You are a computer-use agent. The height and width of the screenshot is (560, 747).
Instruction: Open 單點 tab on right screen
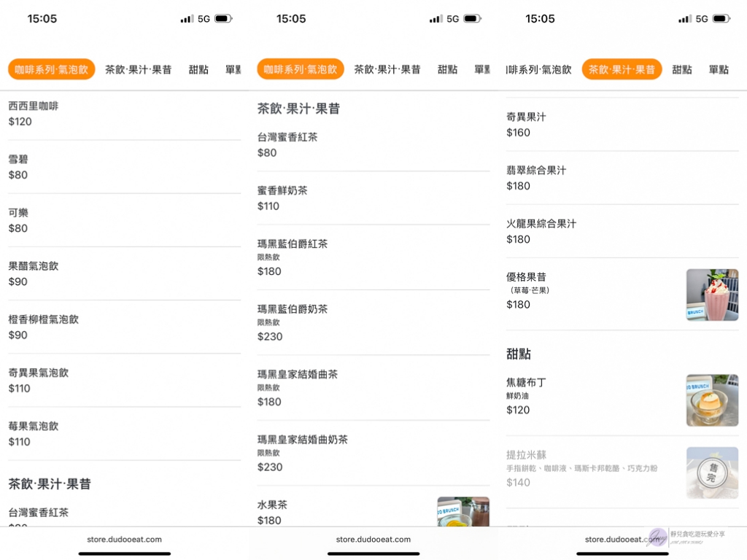(x=719, y=69)
